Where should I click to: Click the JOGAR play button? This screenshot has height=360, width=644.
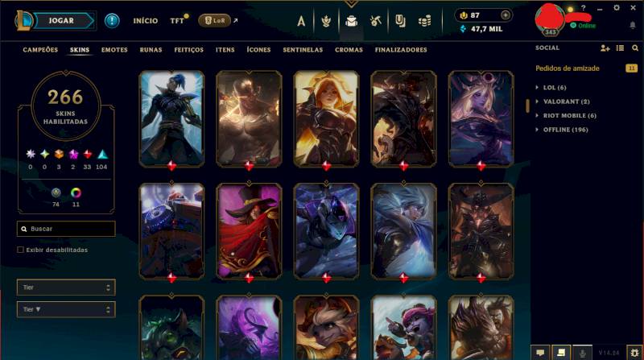(x=61, y=21)
